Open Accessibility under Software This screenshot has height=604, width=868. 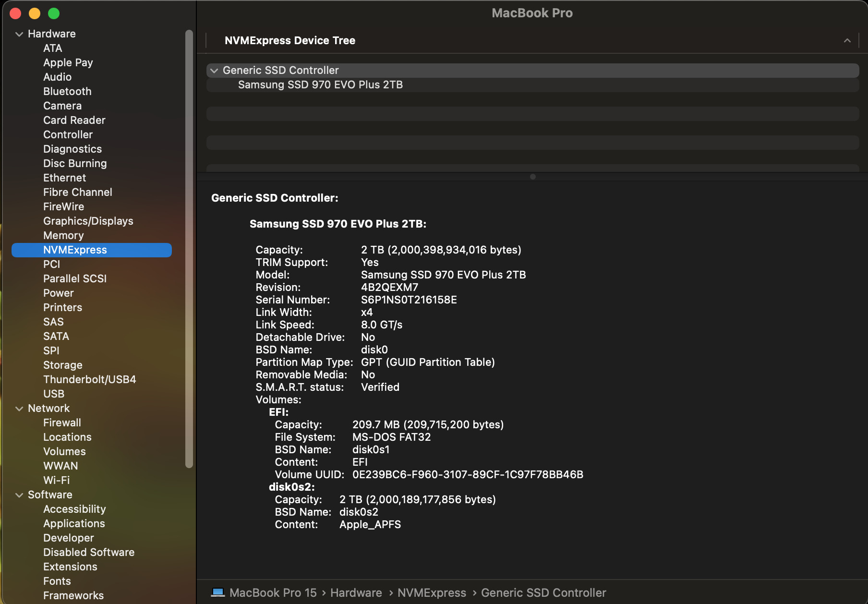tap(74, 509)
